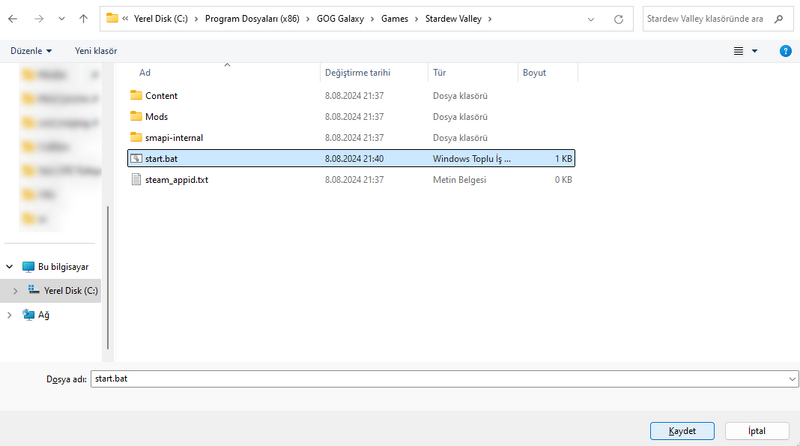This screenshot has width=800, height=446.
Task: Click steam_appid.txt document icon
Action: pyautogui.click(x=136, y=179)
